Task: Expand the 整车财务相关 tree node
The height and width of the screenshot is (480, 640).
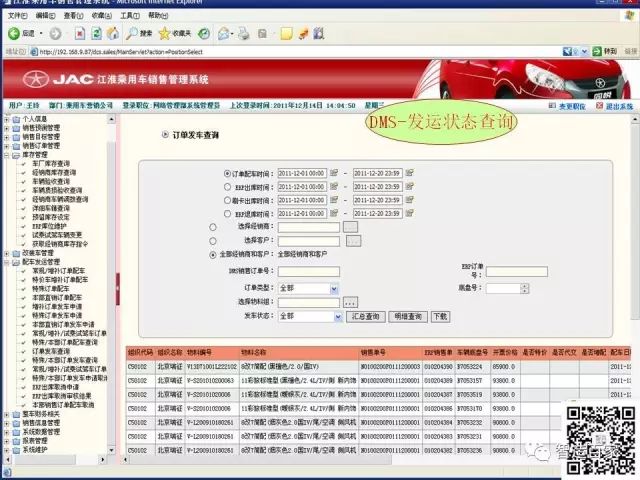Action: (x=7, y=415)
